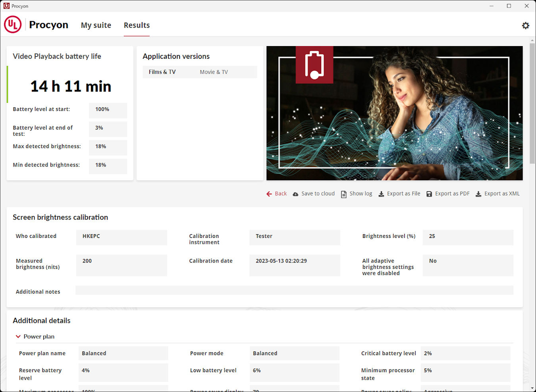
Task: Click Power plan name value Balanced
Action: pos(123,353)
